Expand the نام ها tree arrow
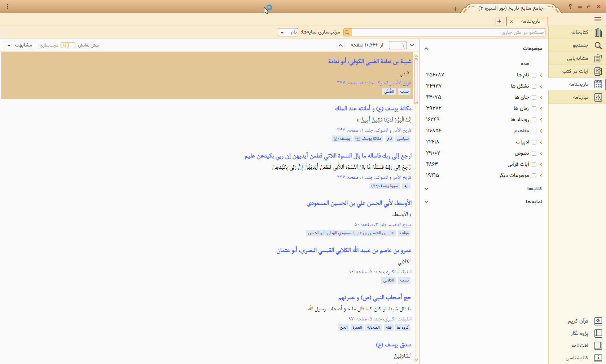 click(541, 75)
